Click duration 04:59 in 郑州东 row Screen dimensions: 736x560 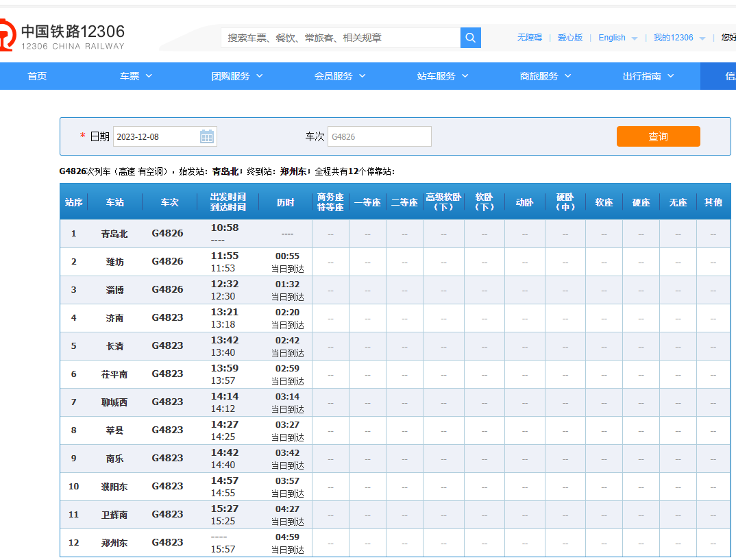click(287, 537)
